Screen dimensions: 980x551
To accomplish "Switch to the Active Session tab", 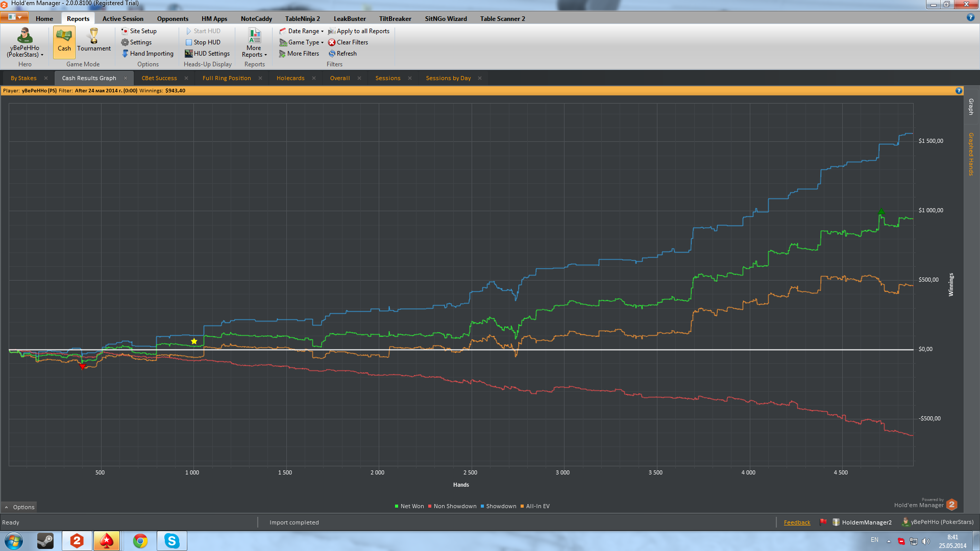I will (x=122, y=19).
